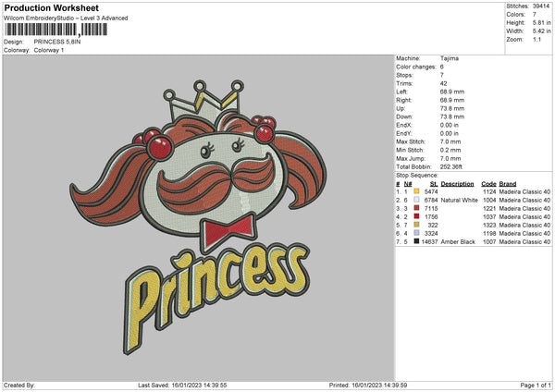Click 'Madeira Classic 40' in the code 1221 row
The height and width of the screenshot is (392, 555).
(x=524, y=208)
